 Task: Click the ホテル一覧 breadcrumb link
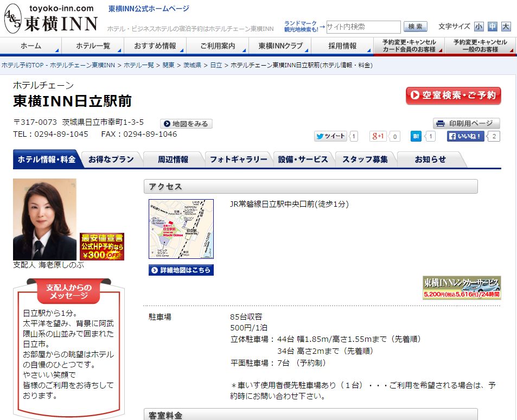click(139, 65)
